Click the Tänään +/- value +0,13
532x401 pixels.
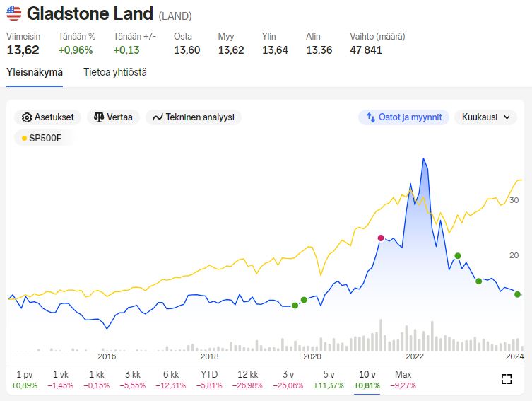pos(126,50)
